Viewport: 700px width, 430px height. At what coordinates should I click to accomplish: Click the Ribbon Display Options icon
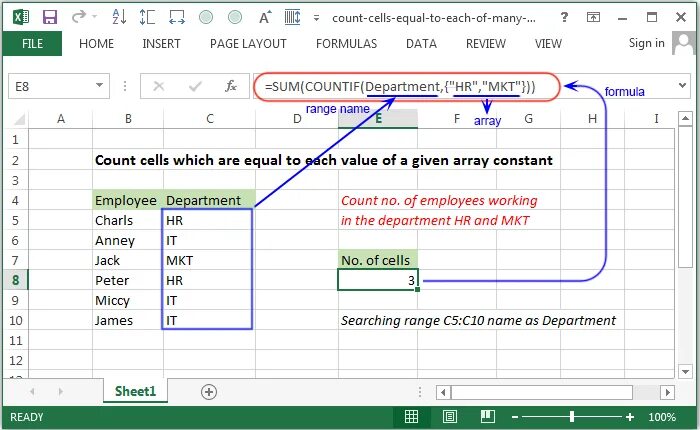pos(593,17)
